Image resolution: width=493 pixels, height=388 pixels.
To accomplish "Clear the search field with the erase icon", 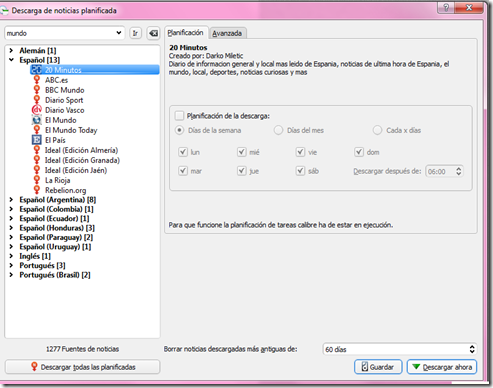I will coord(153,33).
